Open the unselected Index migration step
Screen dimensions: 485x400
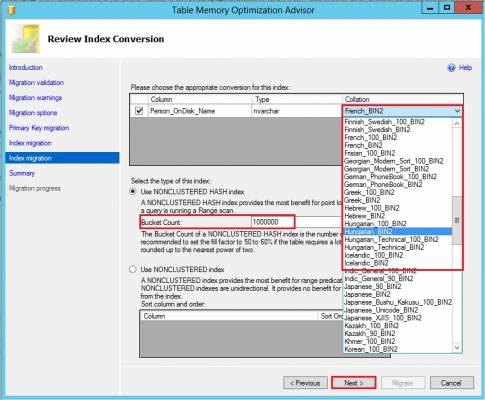[x=30, y=143]
